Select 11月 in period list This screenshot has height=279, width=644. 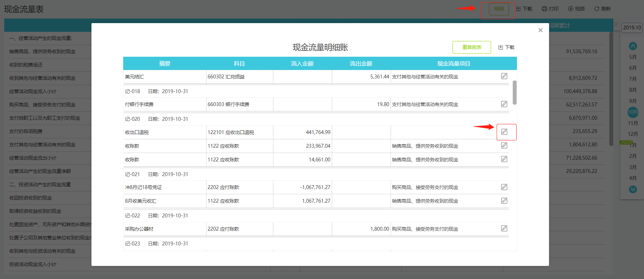pyautogui.click(x=633, y=123)
